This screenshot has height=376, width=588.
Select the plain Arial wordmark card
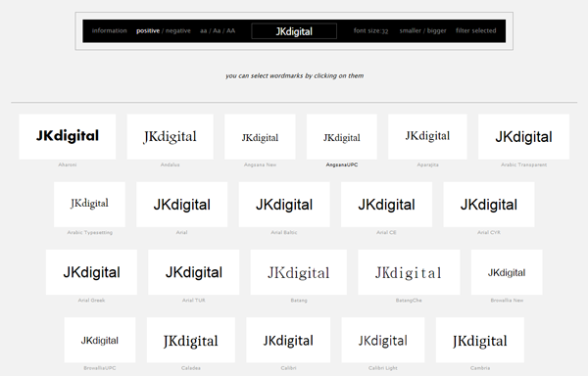tap(182, 205)
